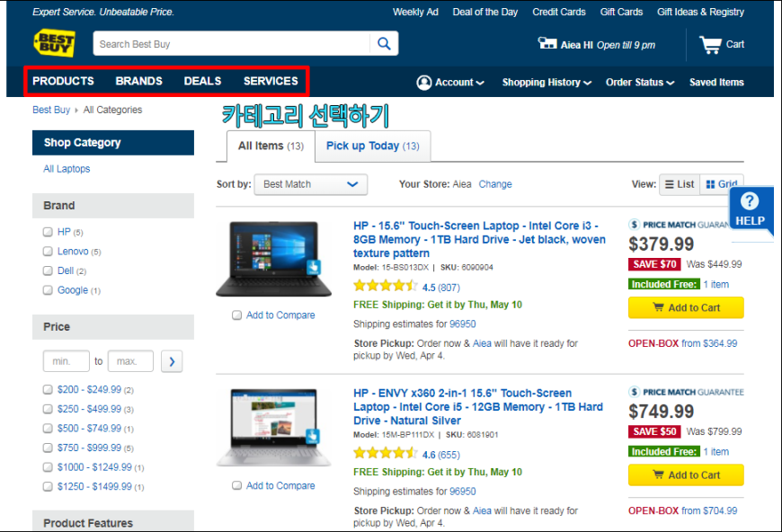Click the Shop Category header
The image size is (782, 532).
113,143
